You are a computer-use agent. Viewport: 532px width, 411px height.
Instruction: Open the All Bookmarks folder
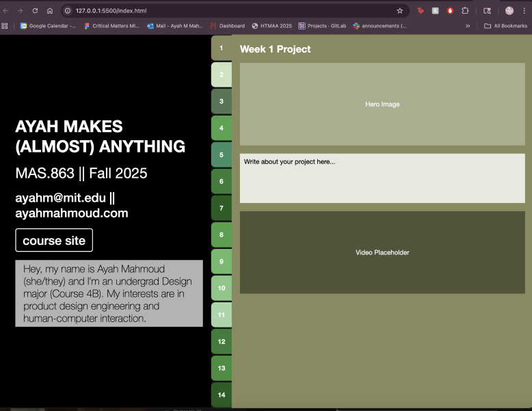tap(505, 26)
